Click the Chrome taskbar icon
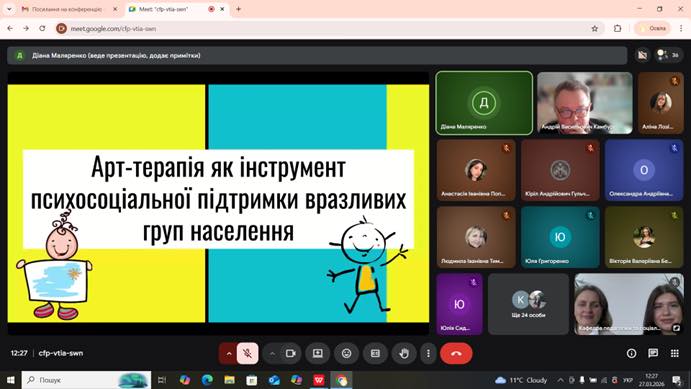This screenshot has height=389, width=691. coord(341,380)
